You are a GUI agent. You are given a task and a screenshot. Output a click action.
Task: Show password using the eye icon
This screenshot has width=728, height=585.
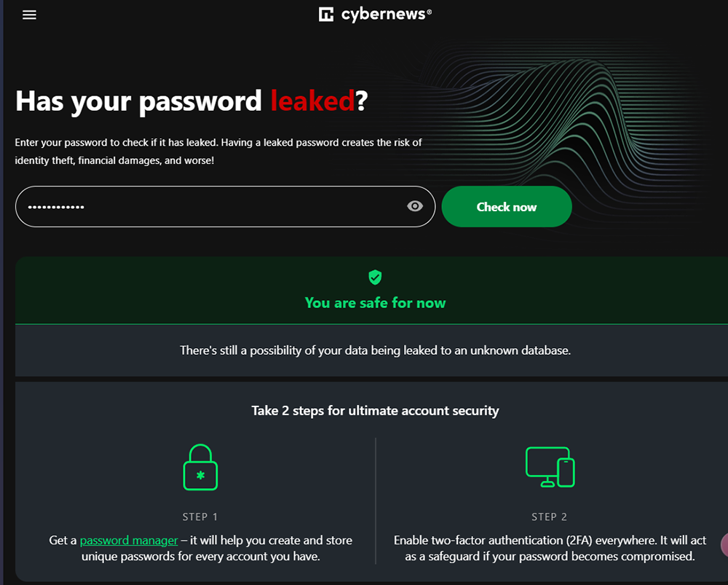tap(415, 206)
